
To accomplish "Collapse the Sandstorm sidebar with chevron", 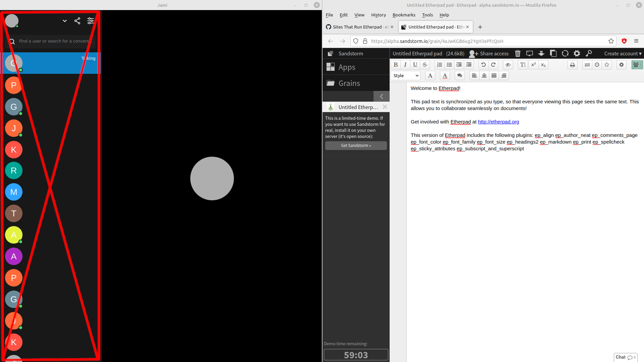I will [x=382, y=96].
